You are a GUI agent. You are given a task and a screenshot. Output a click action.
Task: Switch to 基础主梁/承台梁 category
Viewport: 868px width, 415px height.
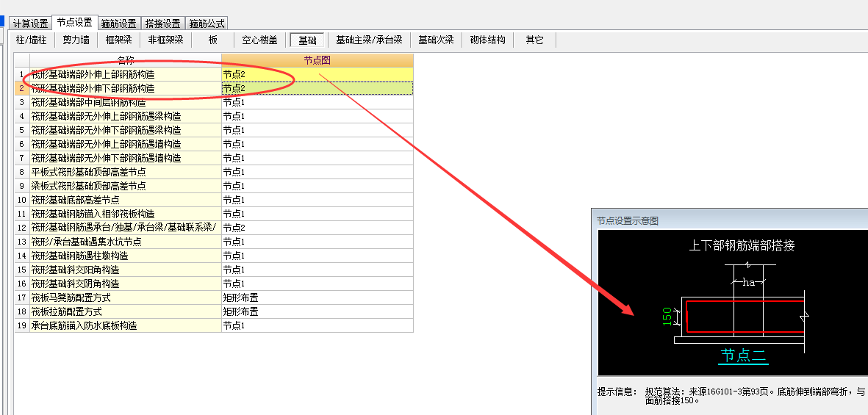(369, 40)
